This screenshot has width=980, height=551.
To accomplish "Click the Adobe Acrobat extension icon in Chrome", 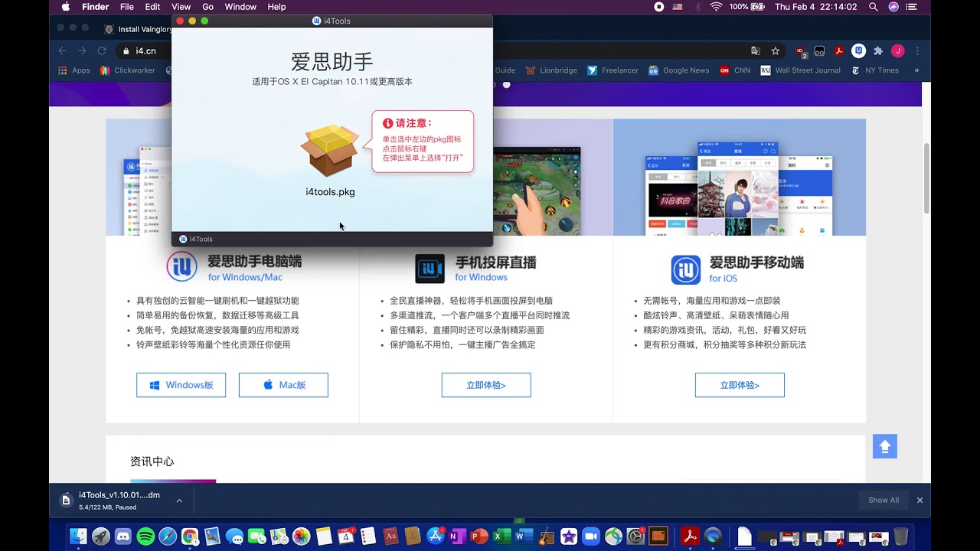I will pyautogui.click(x=839, y=51).
